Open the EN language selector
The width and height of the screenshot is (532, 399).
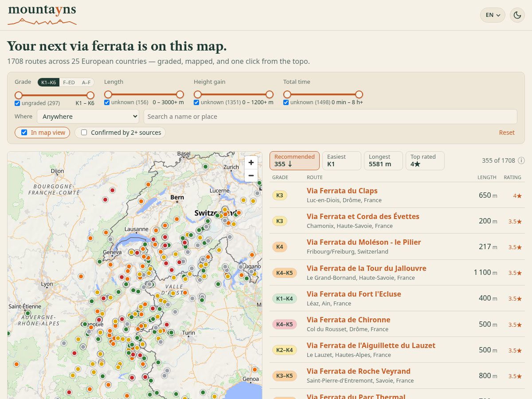(493, 15)
